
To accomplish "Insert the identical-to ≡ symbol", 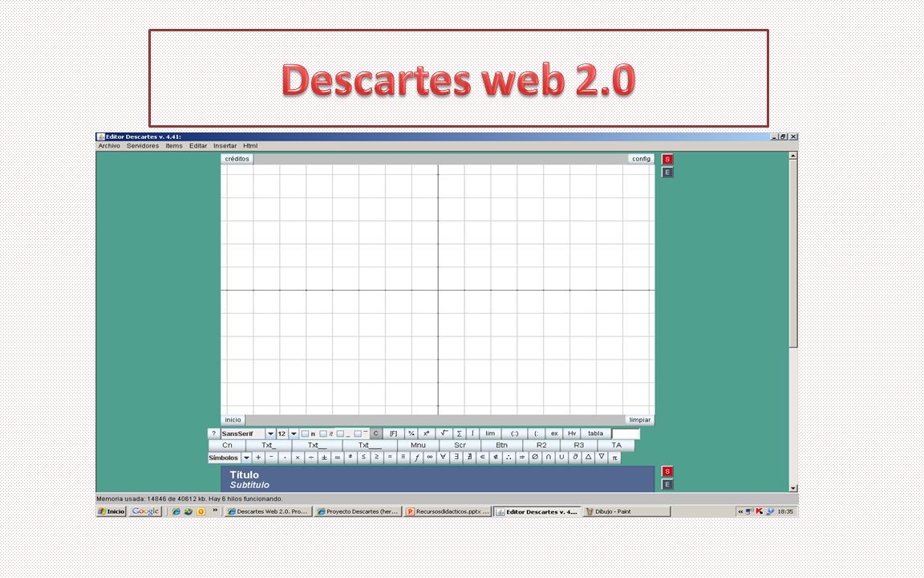I will pyautogui.click(x=403, y=457).
